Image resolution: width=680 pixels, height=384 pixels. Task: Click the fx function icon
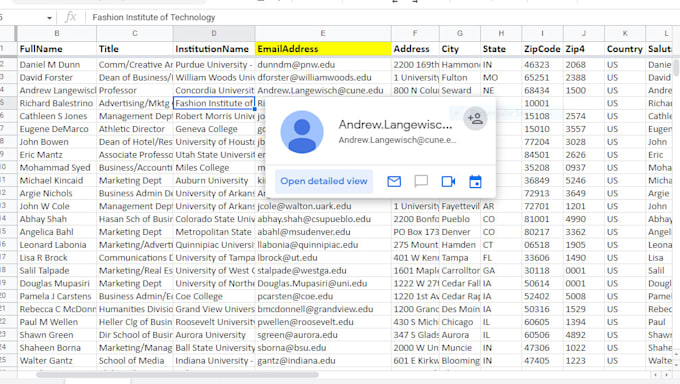pyautogui.click(x=70, y=17)
